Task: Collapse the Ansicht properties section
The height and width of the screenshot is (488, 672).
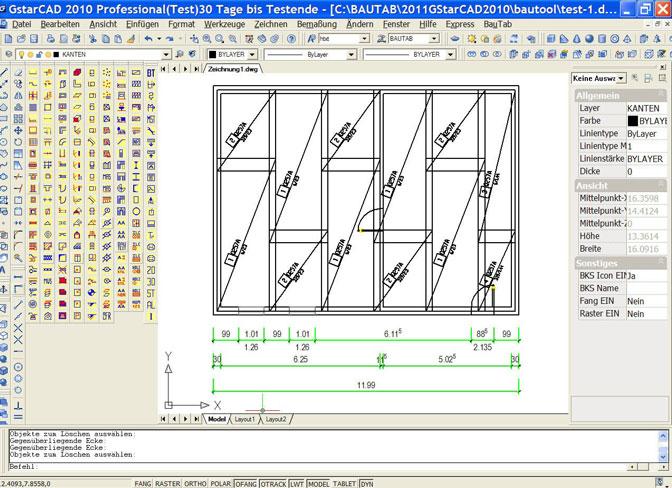Action: (x=661, y=185)
